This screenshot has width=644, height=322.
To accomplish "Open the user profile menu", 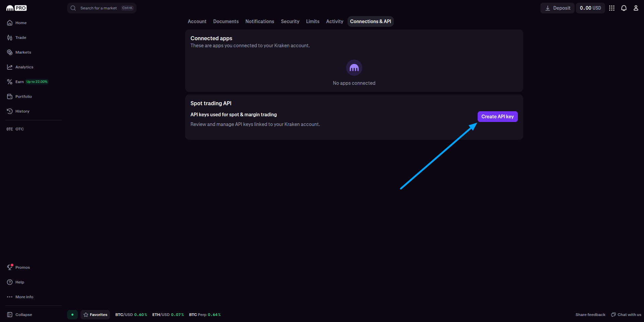I will coord(636,8).
